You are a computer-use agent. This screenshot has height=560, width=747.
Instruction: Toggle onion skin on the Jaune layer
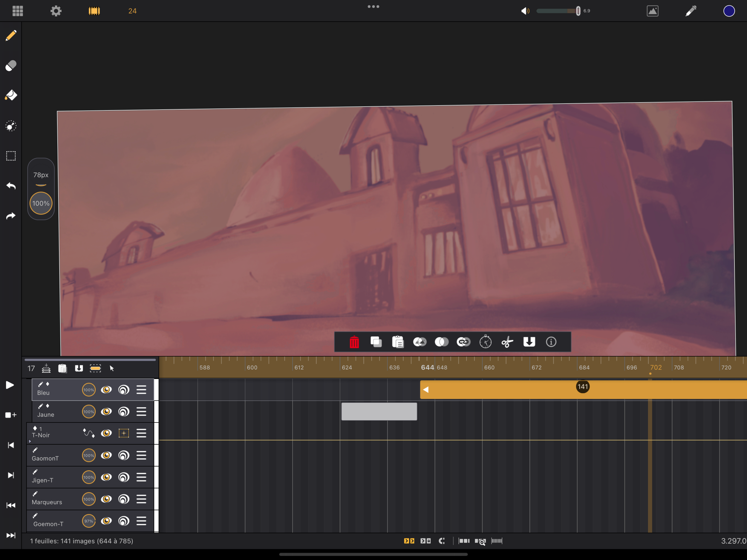pos(124,412)
